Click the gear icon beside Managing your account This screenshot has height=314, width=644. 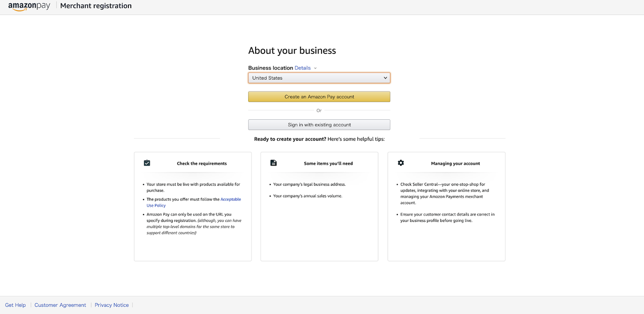pyautogui.click(x=400, y=163)
